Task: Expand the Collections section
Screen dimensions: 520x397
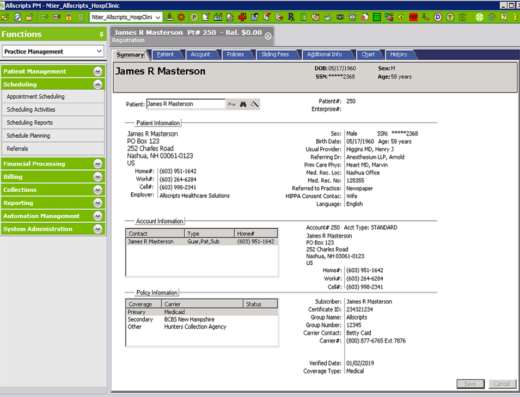Action: point(98,190)
